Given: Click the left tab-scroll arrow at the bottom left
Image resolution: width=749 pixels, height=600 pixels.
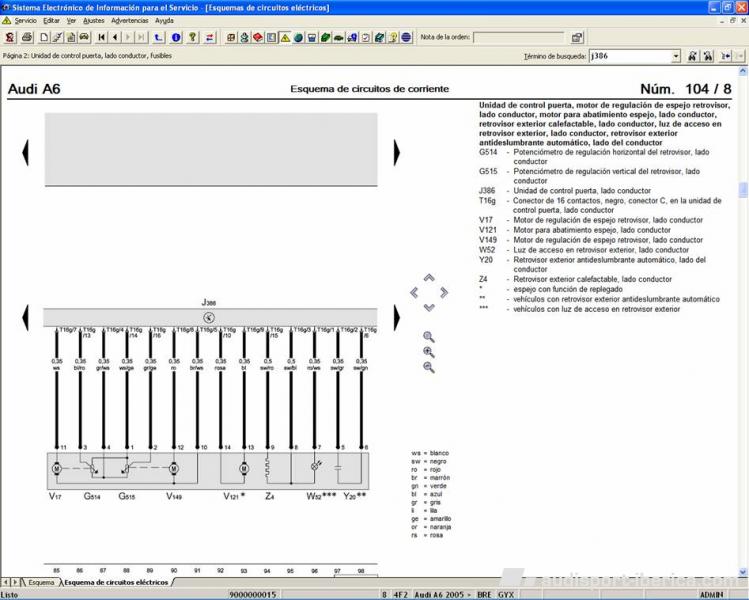Looking at the screenshot, I should [6, 582].
